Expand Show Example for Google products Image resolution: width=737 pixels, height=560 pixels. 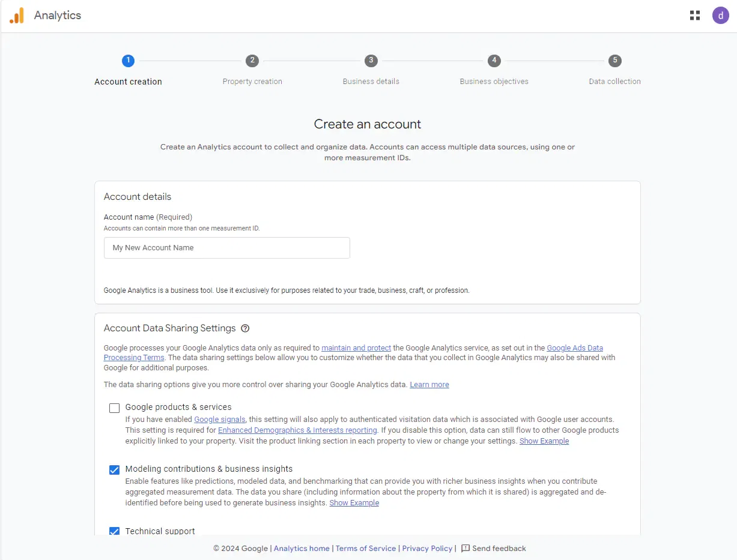(x=544, y=441)
